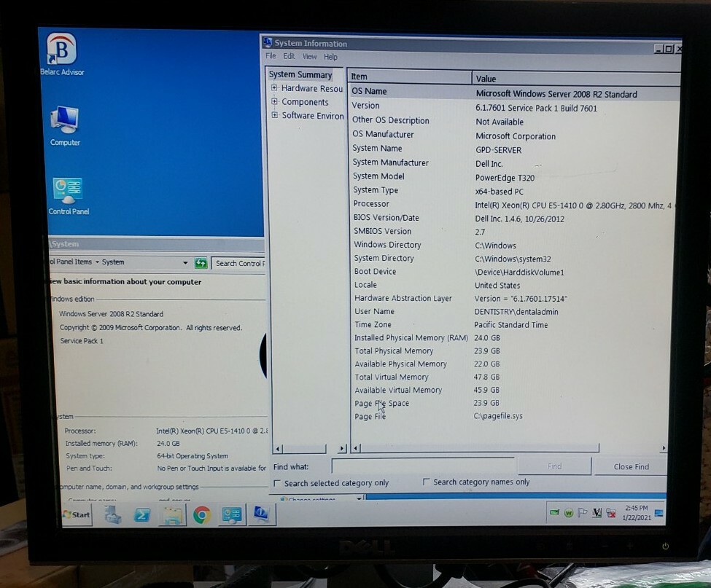The height and width of the screenshot is (588, 711).
Task: Click the Search Control Panel field
Action: pyautogui.click(x=238, y=263)
